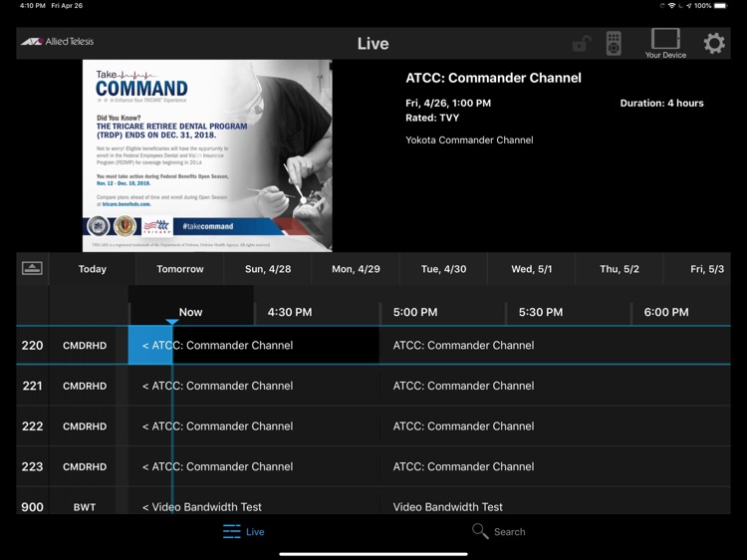Tap the Duration: 4 hours text
The height and width of the screenshot is (560, 747).
(661, 104)
